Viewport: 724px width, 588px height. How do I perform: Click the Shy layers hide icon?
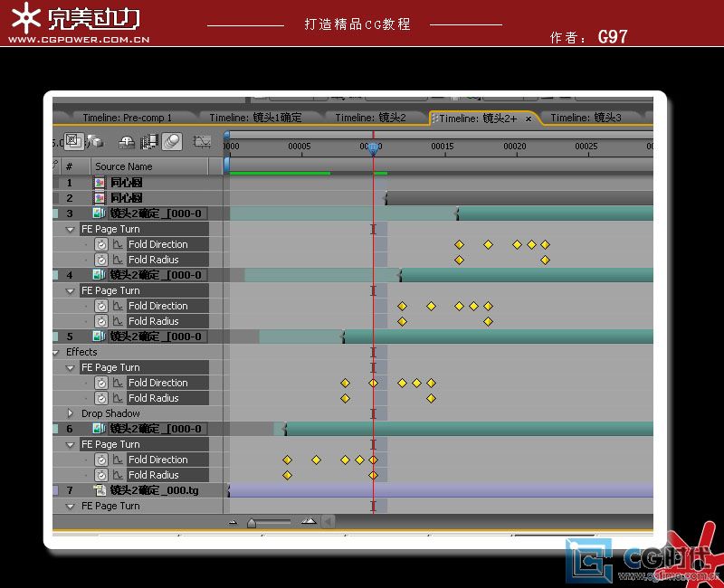(128, 141)
